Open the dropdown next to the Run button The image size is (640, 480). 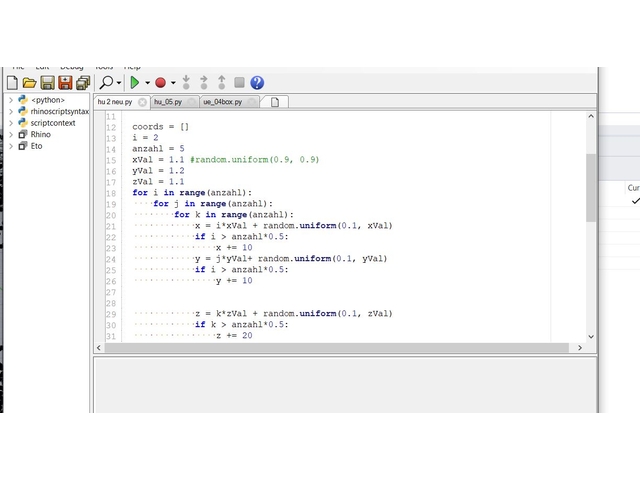[147, 83]
